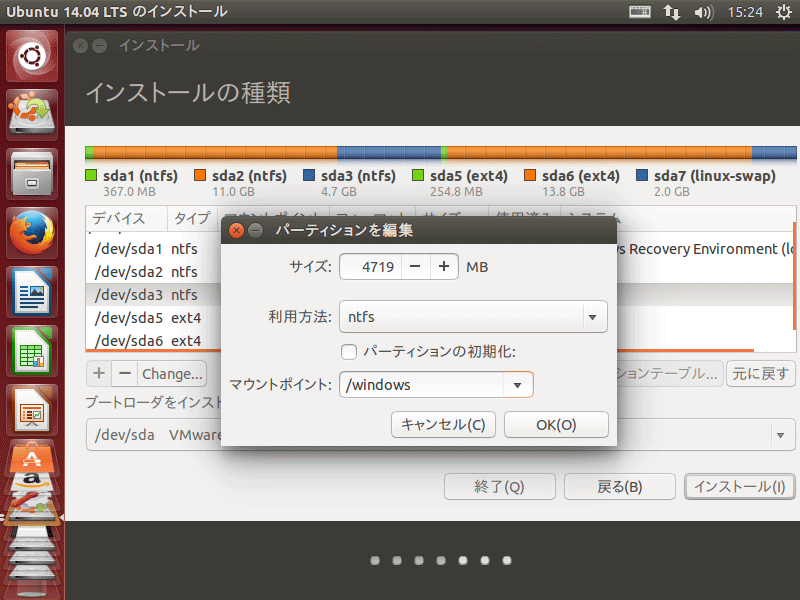Viewport: 800px width, 600px height.
Task: Click the size field showing 4719
Action: pyautogui.click(x=371, y=266)
